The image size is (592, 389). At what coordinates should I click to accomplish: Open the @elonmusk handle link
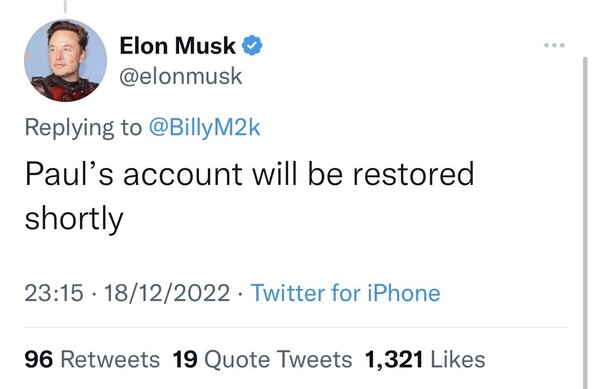[181, 76]
